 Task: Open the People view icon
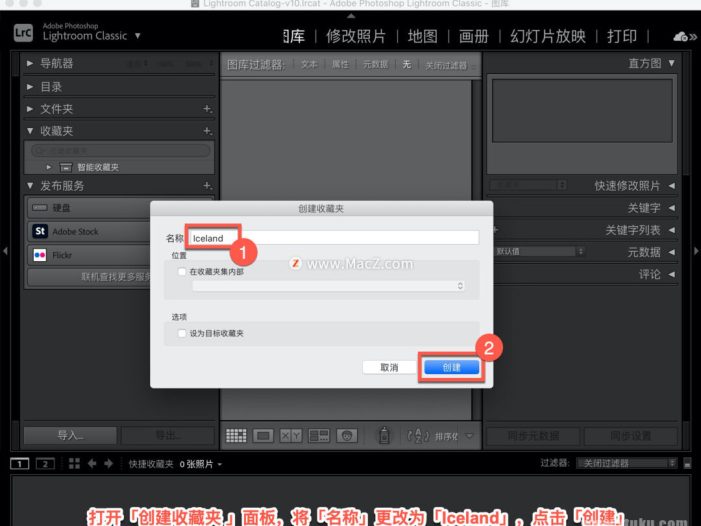pyautogui.click(x=347, y=435)
